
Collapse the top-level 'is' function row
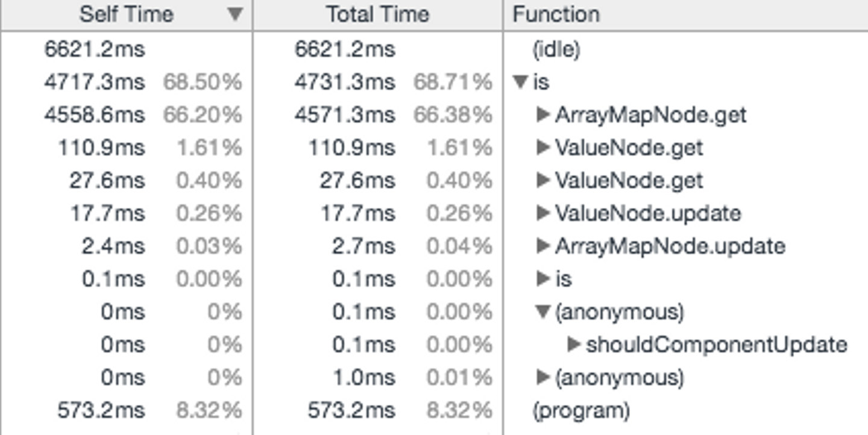click(x=521, y=82)
